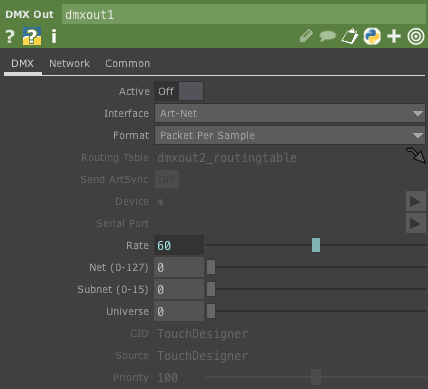428x389 pixels.
Task: Click the Universe slider handle
Action: pos(211,311)
